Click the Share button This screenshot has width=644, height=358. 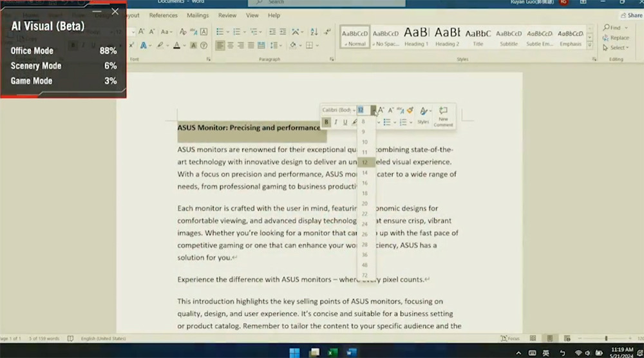point(630,15)
